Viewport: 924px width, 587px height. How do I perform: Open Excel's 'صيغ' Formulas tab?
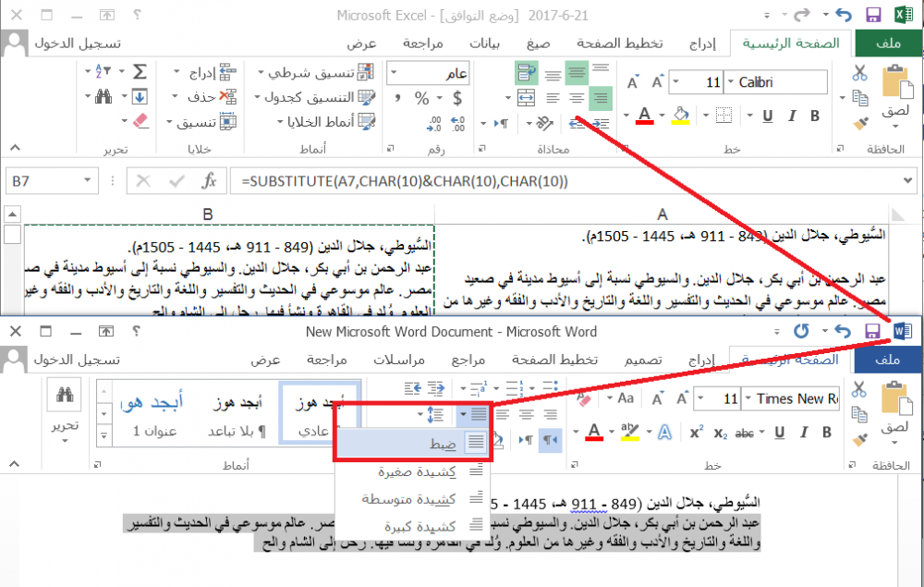538,43
